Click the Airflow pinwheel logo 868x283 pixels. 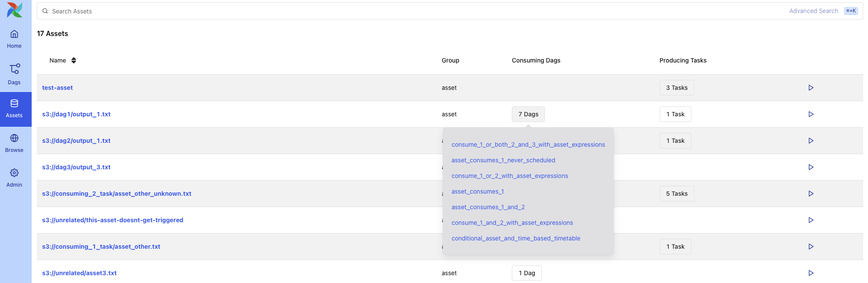click(x=15, y=10)
